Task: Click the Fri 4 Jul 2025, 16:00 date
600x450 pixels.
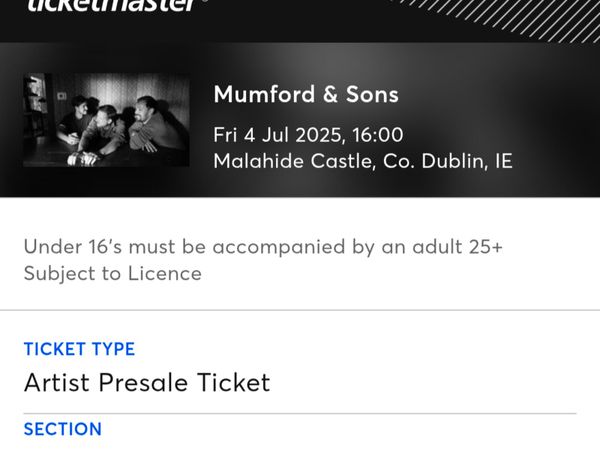Action: click(x=308, y=135)
